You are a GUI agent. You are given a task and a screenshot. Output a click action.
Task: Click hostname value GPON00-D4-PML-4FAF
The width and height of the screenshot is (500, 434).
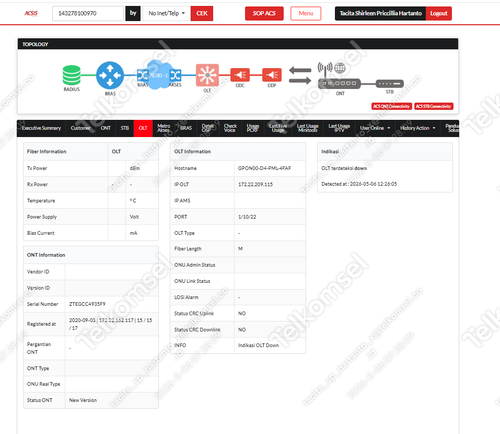point(264,168)
